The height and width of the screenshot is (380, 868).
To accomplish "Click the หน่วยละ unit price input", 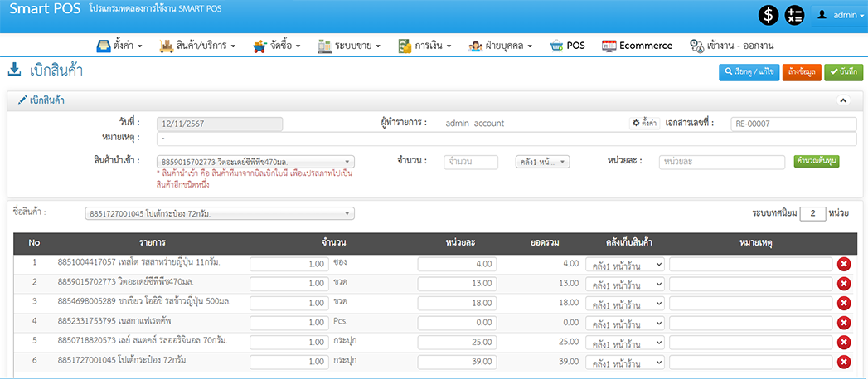I will pyautogui.click(x=722, y=162).
